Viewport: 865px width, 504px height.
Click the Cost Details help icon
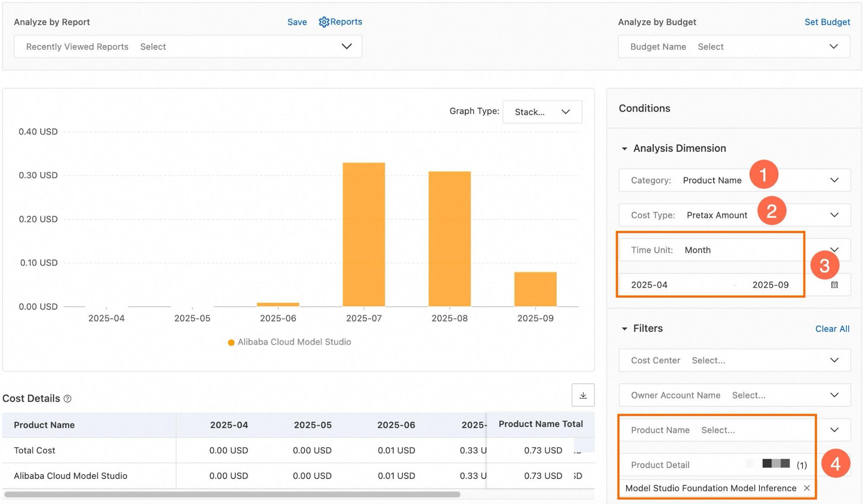pos(68,398)
